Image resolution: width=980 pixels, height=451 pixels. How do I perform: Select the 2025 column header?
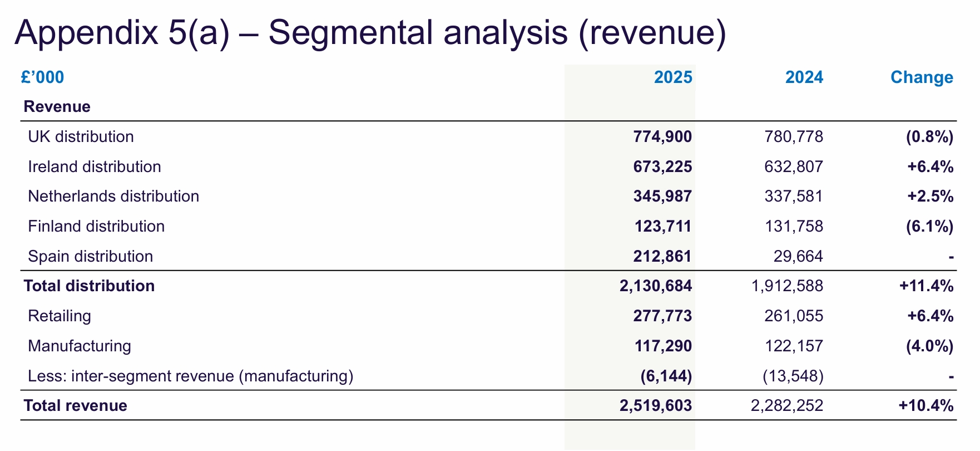point(672,77)
